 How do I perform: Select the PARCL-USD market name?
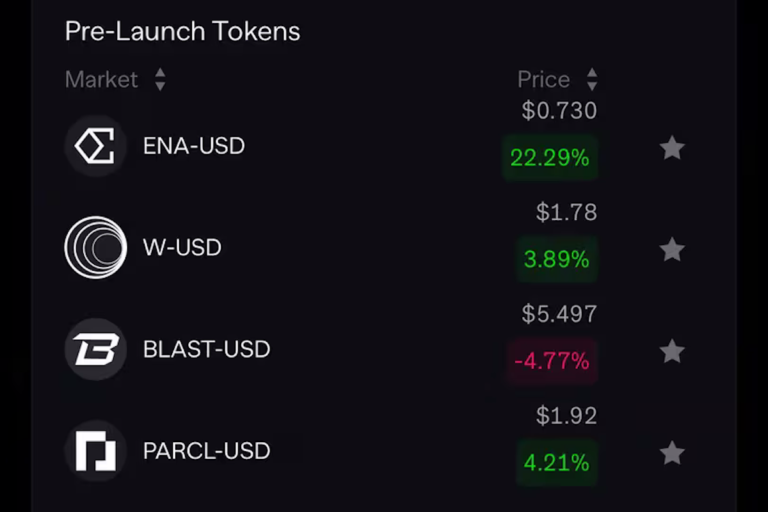(207, 451)
